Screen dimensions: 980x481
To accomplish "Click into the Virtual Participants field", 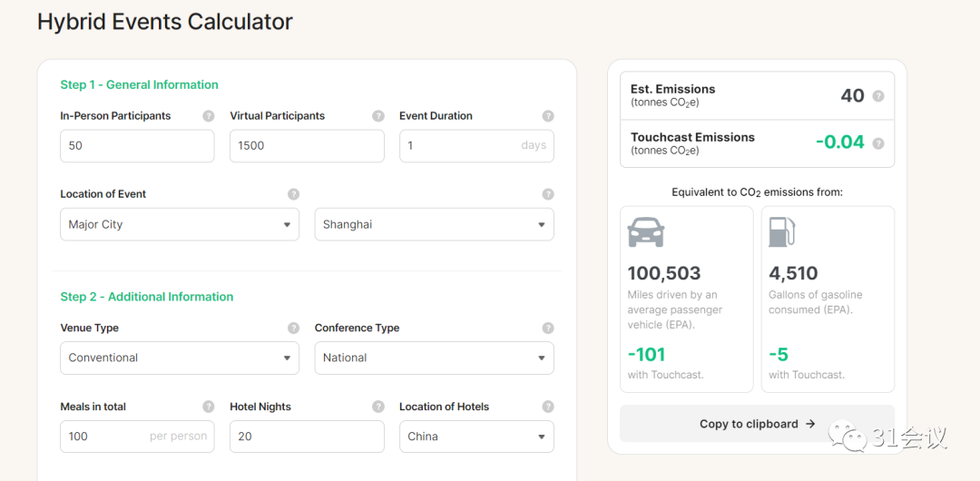I will point(307,146).
